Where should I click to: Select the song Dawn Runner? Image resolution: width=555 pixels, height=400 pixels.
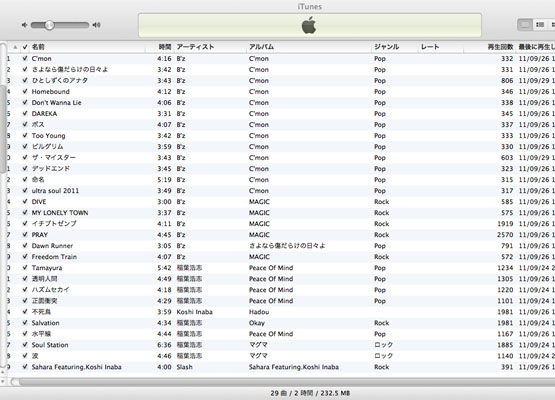(52, 246)
